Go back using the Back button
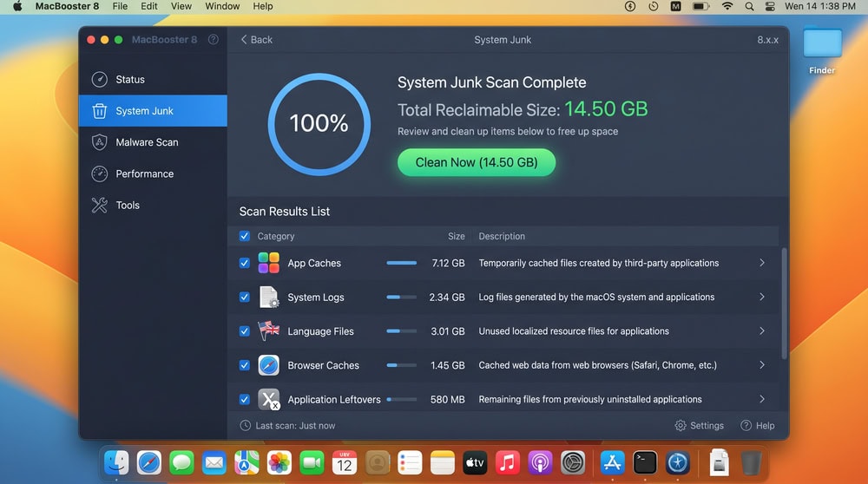The width and height of the screenshot is (868, 484). 256,40
